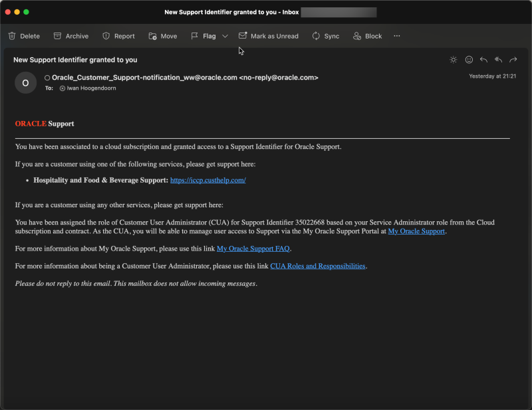Block the sender
The width and height of the screenshot is (532, 410).
pos(367,36)
